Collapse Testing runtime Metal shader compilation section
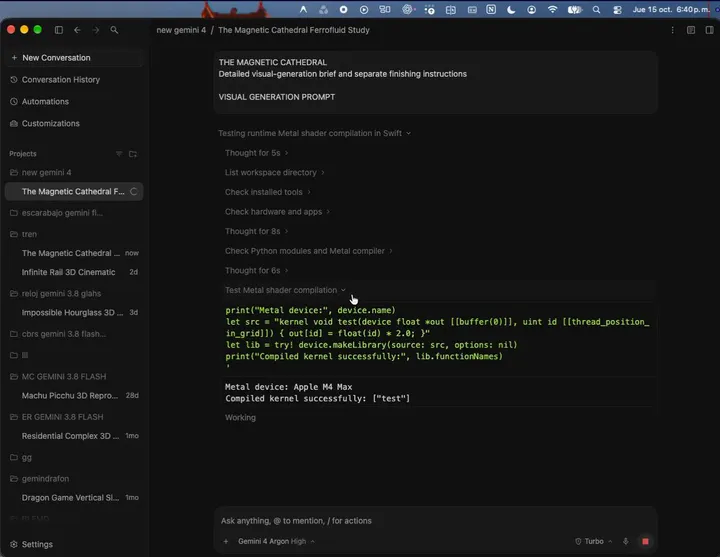The image size is (720, 557). coord(315,133)
